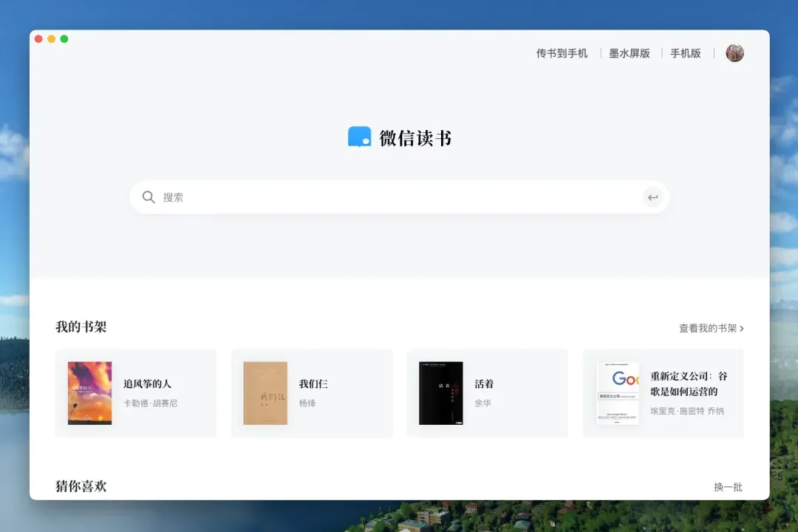Open the Google book cover thumbnail
The height and width of the screenshot is (532, 798).
pyautogui.click(x=617, y=393)
